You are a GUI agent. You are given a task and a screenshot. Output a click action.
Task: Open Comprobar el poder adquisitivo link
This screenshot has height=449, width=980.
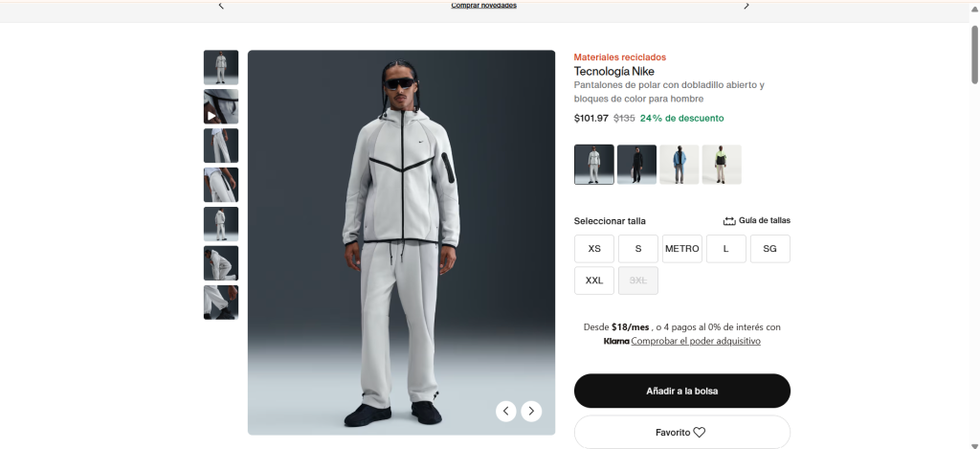[696, 341]
